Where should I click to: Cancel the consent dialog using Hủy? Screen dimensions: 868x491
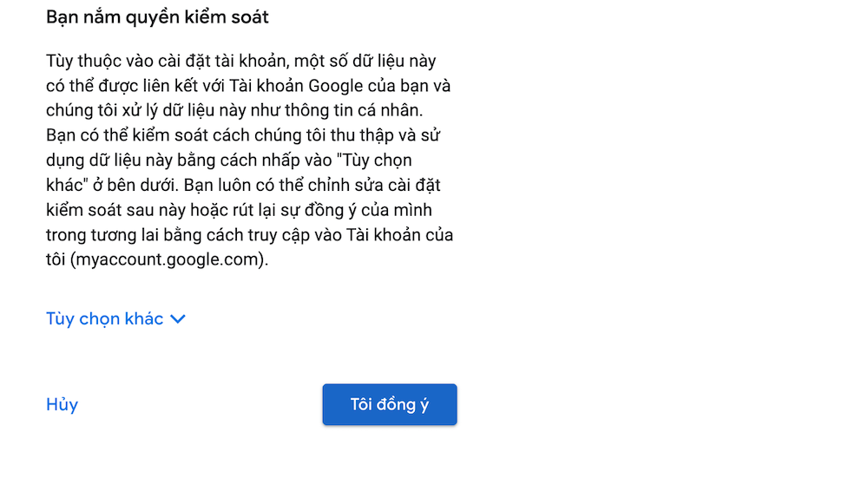(x=62, y=405)
